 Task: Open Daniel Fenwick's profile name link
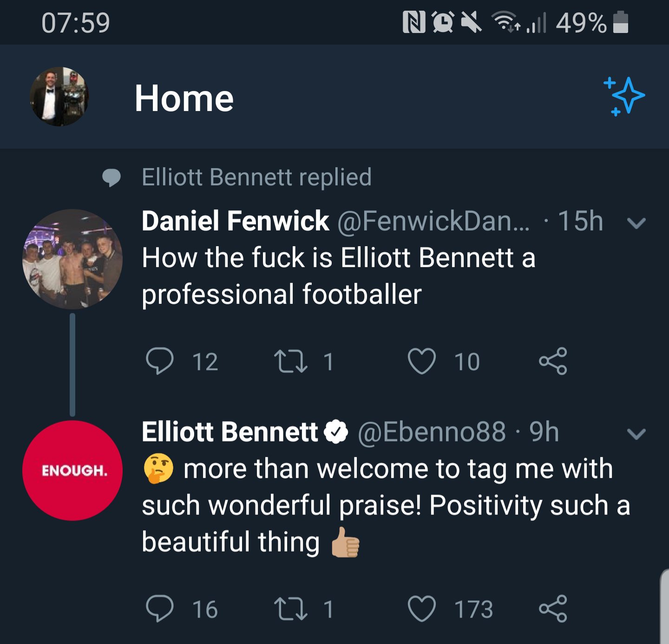click(235, 221)
